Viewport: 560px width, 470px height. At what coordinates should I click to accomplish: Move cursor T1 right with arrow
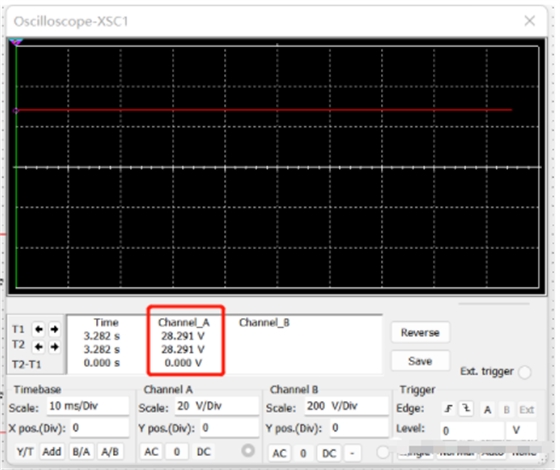54,329
